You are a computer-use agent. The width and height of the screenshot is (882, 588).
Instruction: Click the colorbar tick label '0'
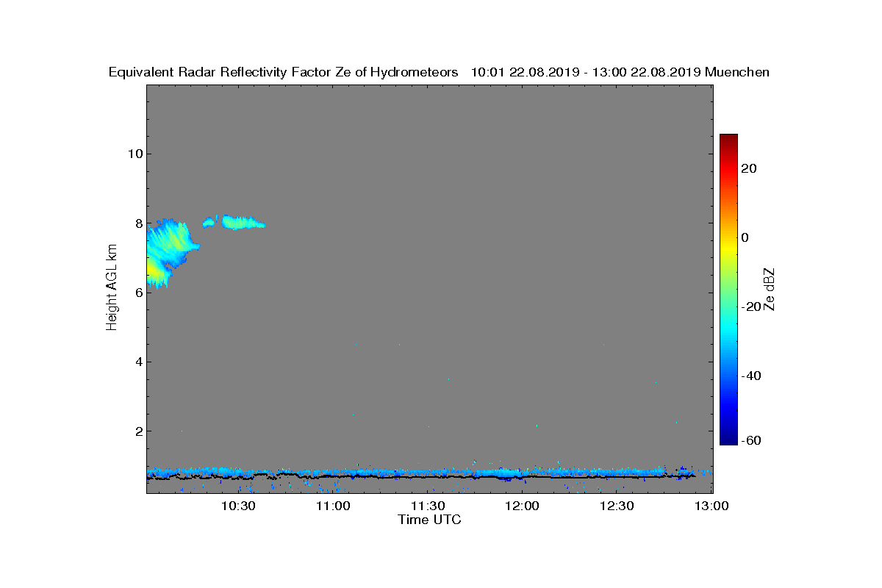[x=746, y=237]
